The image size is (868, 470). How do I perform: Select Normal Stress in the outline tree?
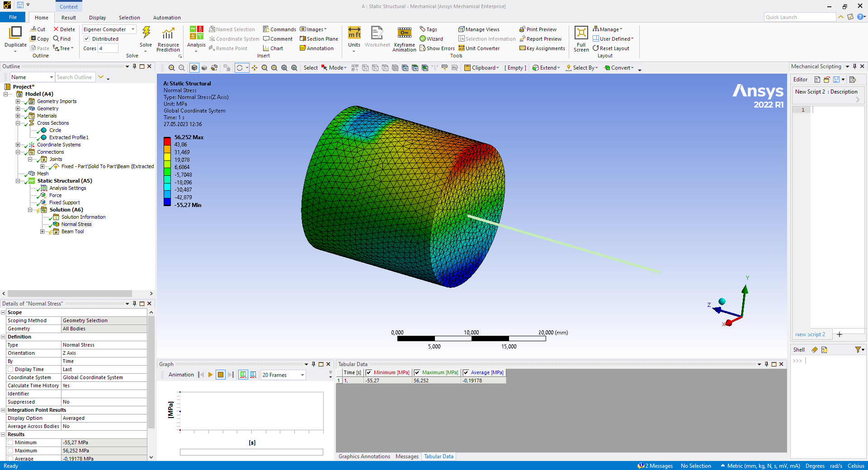pos(76,224)
